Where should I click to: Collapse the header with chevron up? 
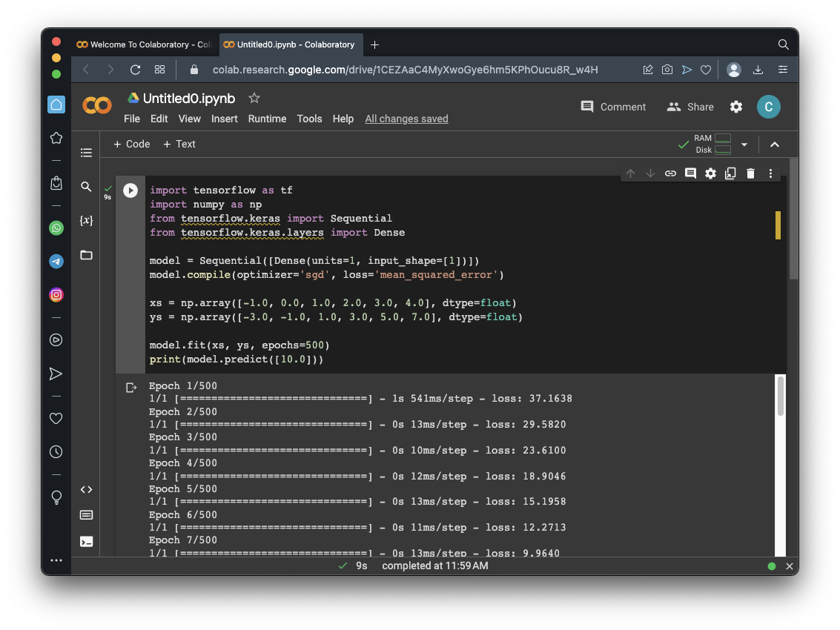774,145
